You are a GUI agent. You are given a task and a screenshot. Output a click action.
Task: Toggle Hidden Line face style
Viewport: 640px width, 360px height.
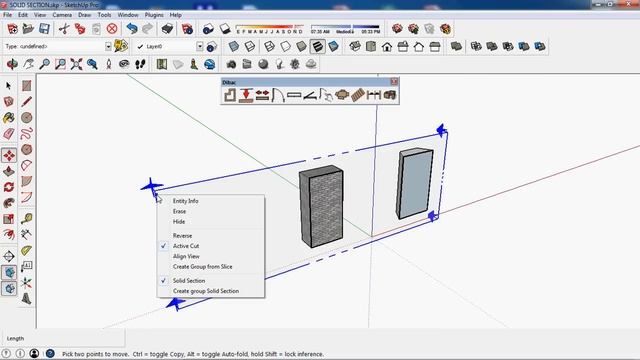(x=285, y=47)
